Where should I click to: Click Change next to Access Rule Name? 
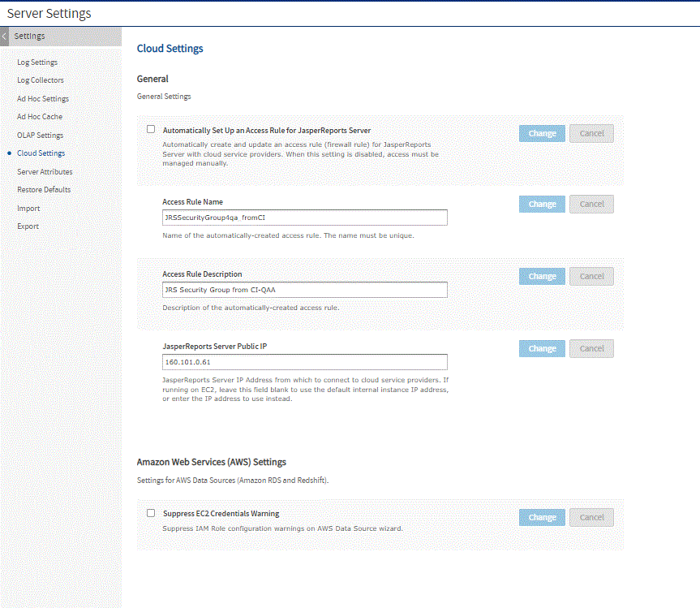click(542, 204)
